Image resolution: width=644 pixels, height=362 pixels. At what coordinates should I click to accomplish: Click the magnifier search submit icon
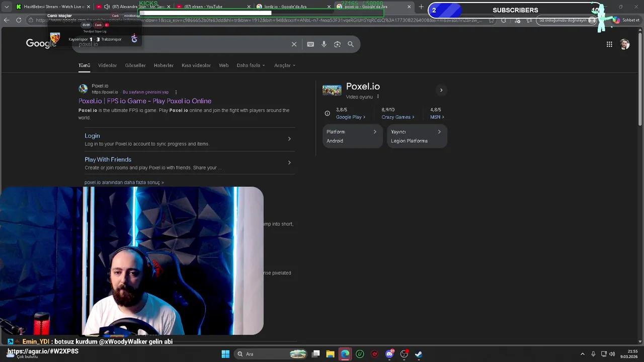coord(351,44)
